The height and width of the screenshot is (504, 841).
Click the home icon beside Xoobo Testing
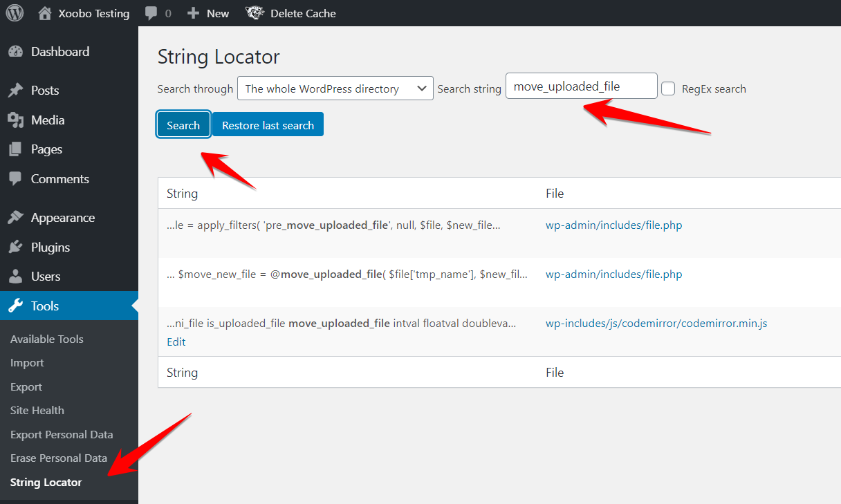45,13
